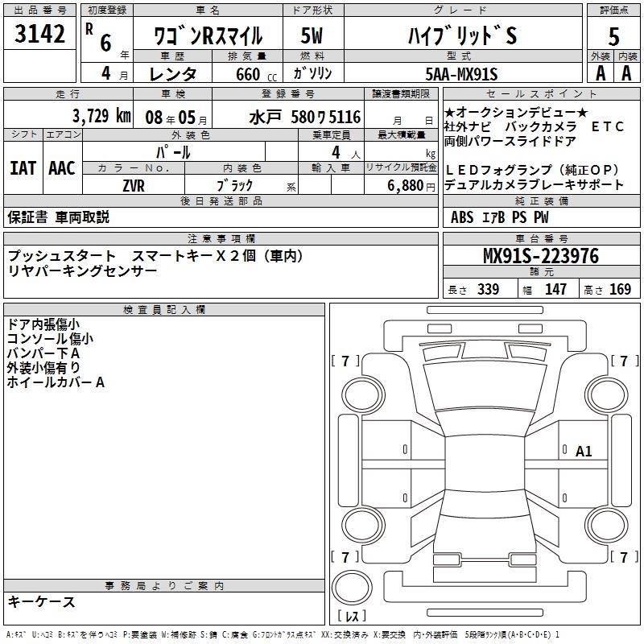Click the length value 339
Screen dimensions: 644x644
click(x=488, y=289)
